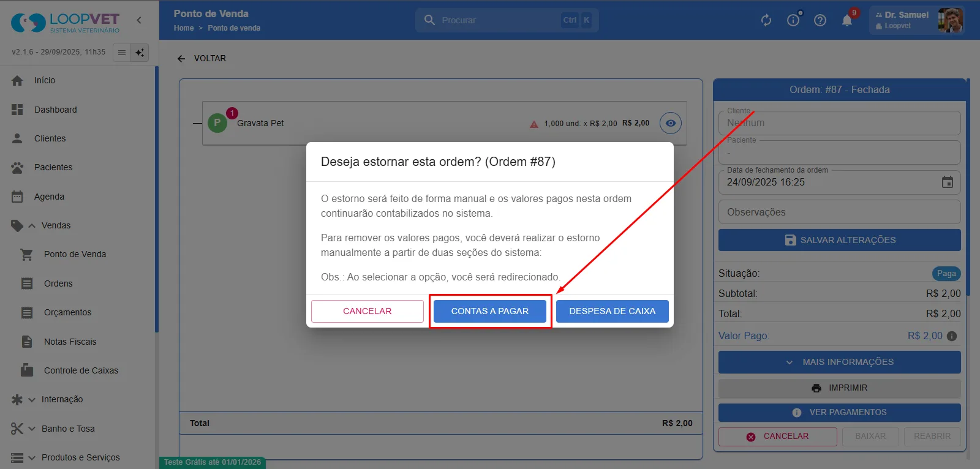
Task: Toggle the hamburger menu icon near version
Action: (x=122, y=53)
